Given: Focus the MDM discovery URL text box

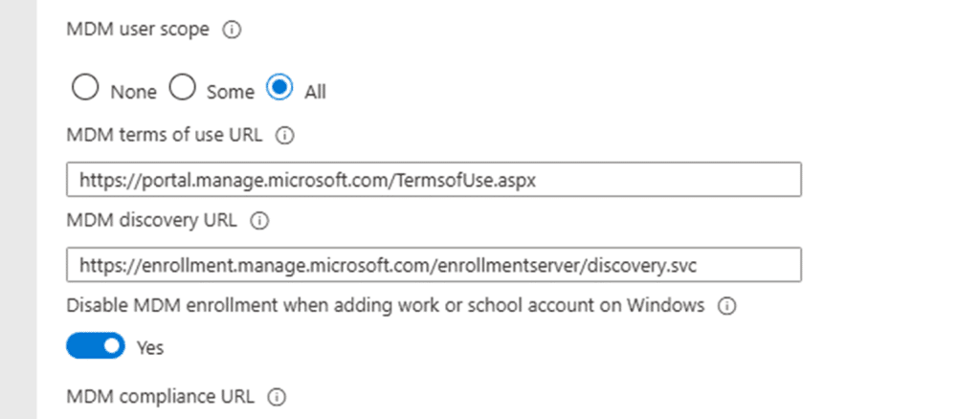Looking at the screenshot, I should tap(434, 264).
